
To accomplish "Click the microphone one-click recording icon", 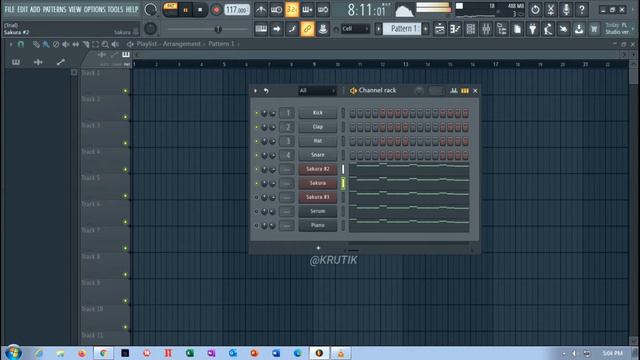I will [566, 9].
